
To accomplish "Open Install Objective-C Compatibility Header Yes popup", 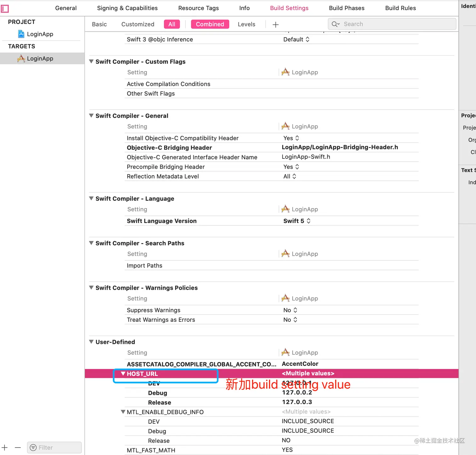I will pos(291,138).
